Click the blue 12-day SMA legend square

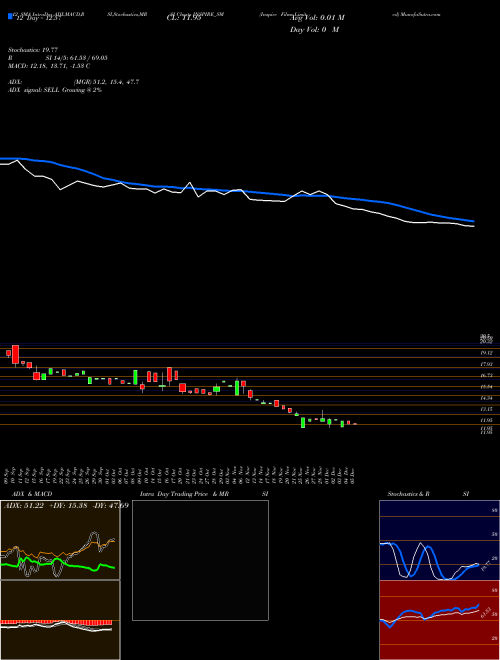(10, 17)
